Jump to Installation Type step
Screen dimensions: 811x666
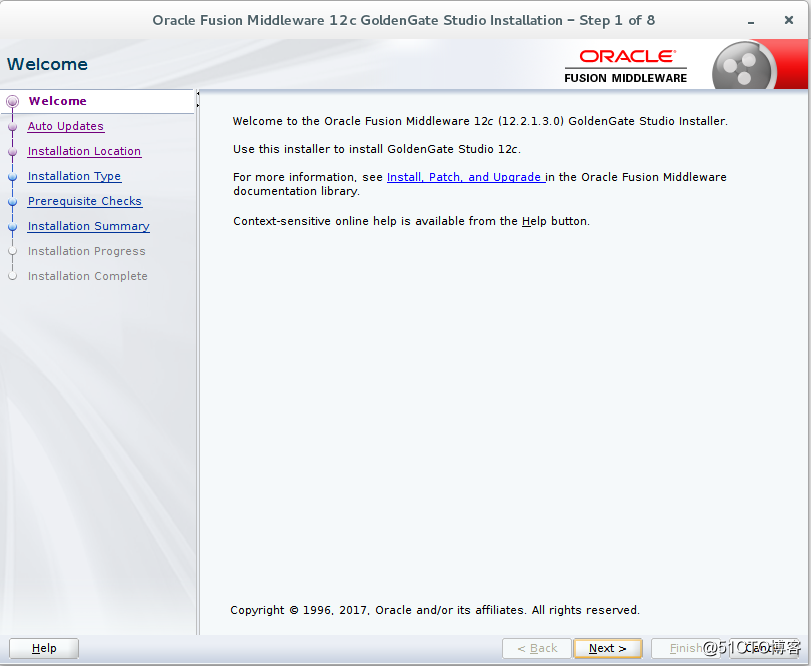(74, 176)
